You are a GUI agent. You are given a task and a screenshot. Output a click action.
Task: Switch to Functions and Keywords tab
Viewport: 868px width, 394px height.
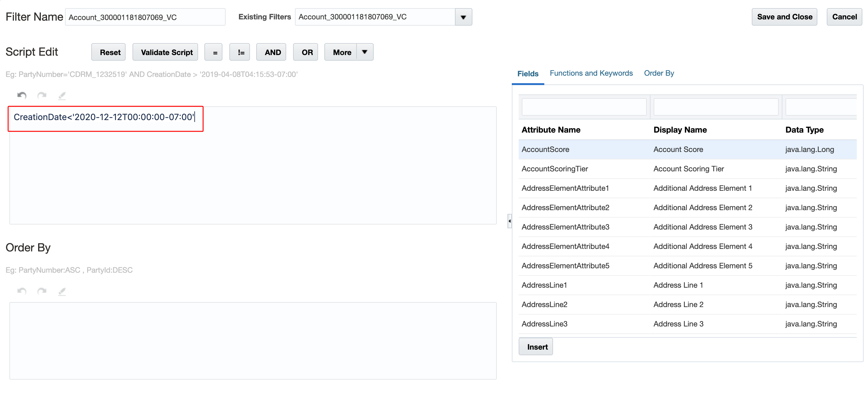click(591, 73)
